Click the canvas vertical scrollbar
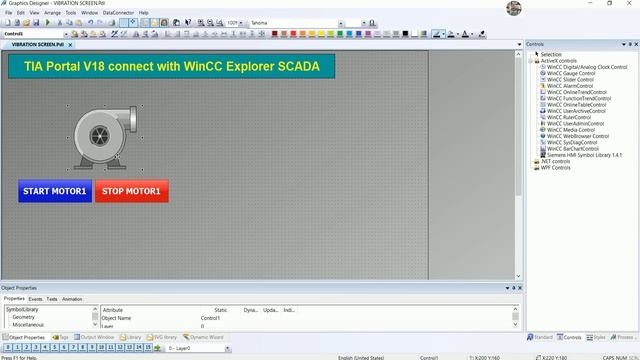Image resolution: width=640 pixels, height=360 pixels. (x=518, y=165)
